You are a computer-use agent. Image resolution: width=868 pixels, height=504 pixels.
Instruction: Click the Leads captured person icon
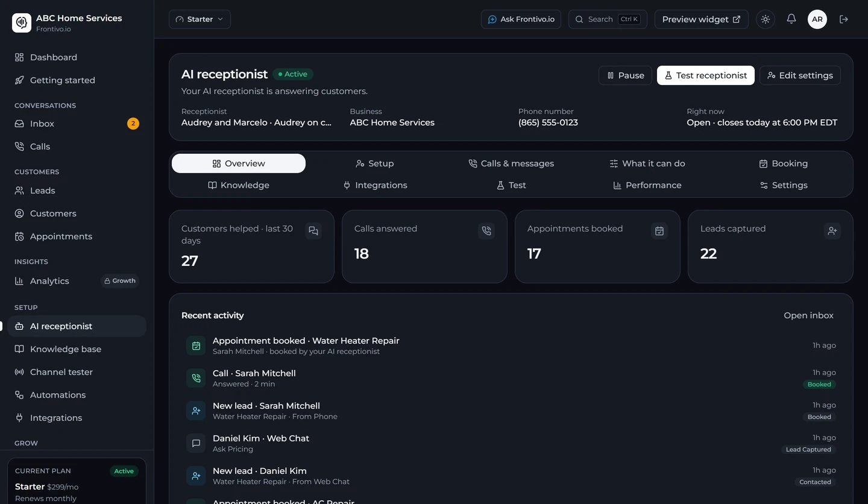832,231
